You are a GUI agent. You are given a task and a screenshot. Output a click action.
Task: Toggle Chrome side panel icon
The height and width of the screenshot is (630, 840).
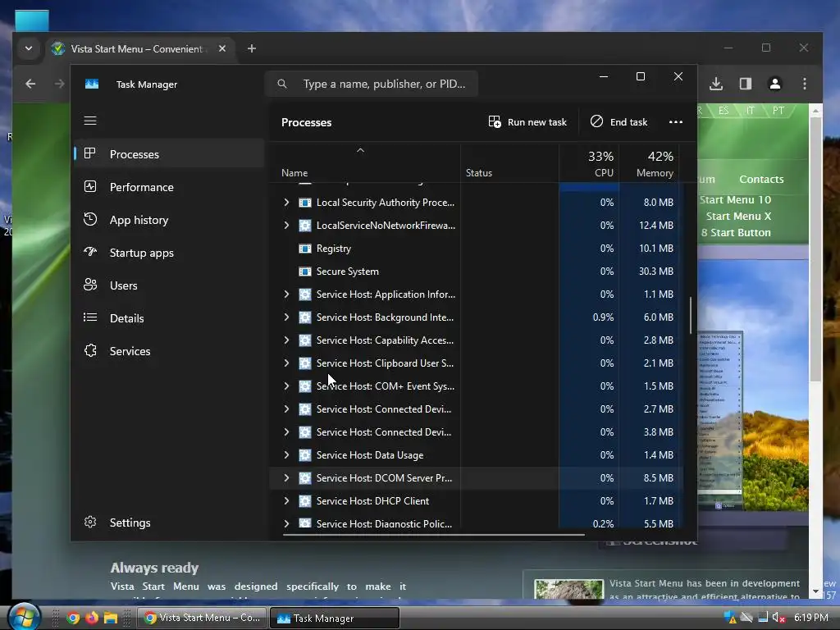click(x=745, y=84)
